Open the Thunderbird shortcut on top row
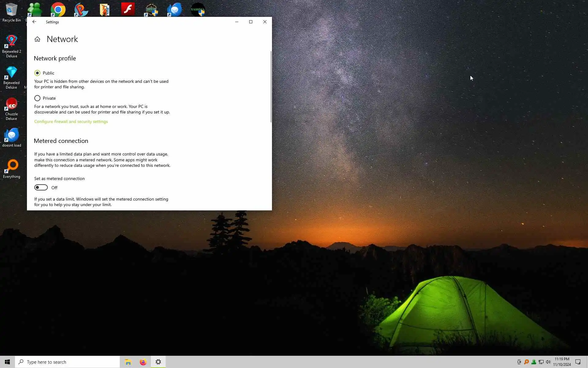 (175, 10)
